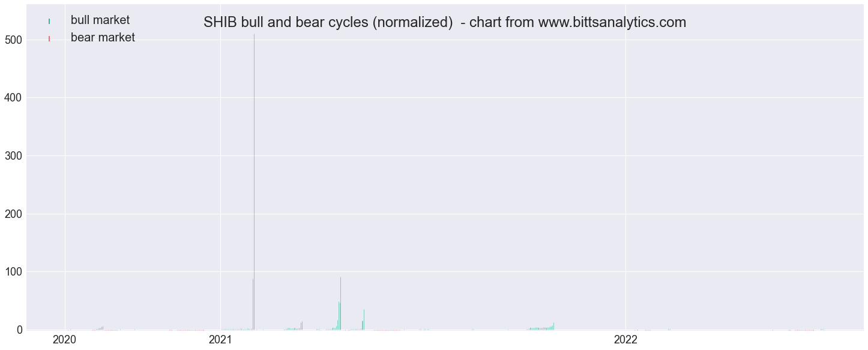Click the chart title text
868x350 pixels.
pos(445,23)
